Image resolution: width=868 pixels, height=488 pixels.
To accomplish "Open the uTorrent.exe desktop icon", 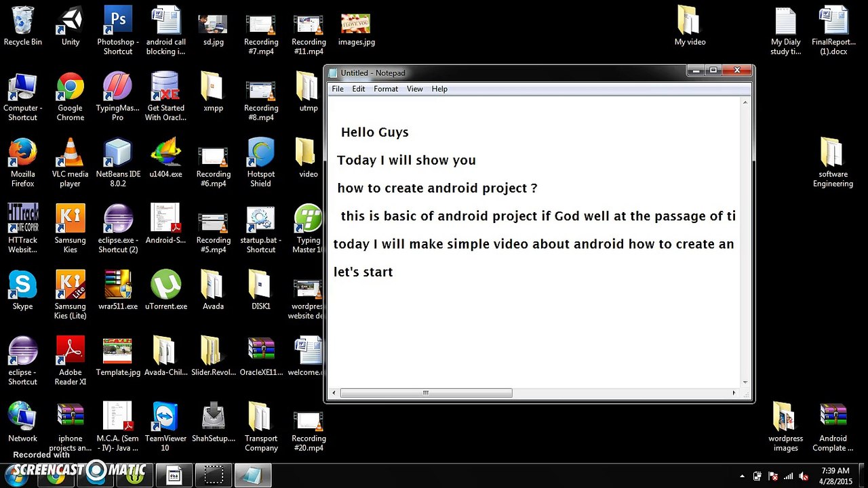I will tap(165, 286).
